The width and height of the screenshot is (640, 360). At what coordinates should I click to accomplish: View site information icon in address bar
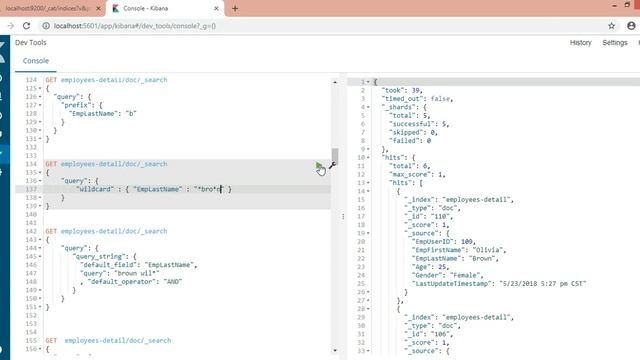pyautogui.click(x=46, y=26)
